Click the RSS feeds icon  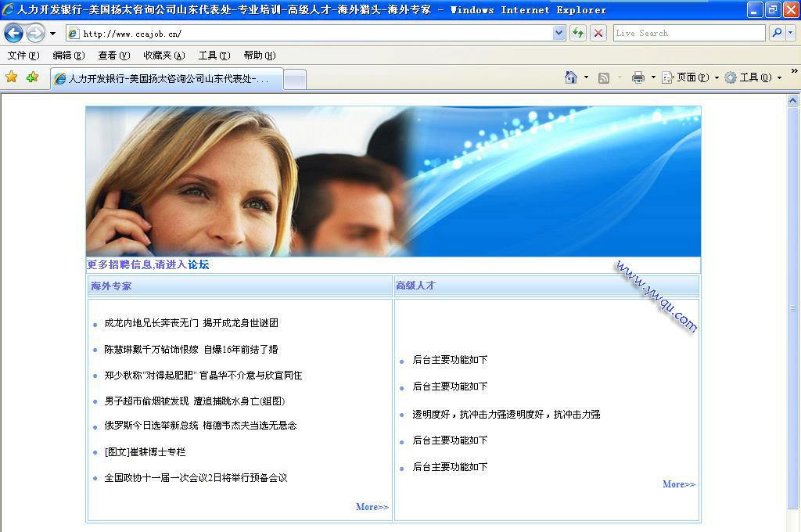tap(603, 77)
